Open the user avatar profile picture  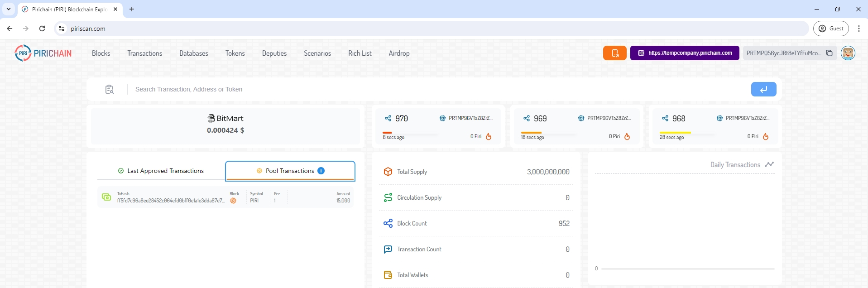(848, 53)
